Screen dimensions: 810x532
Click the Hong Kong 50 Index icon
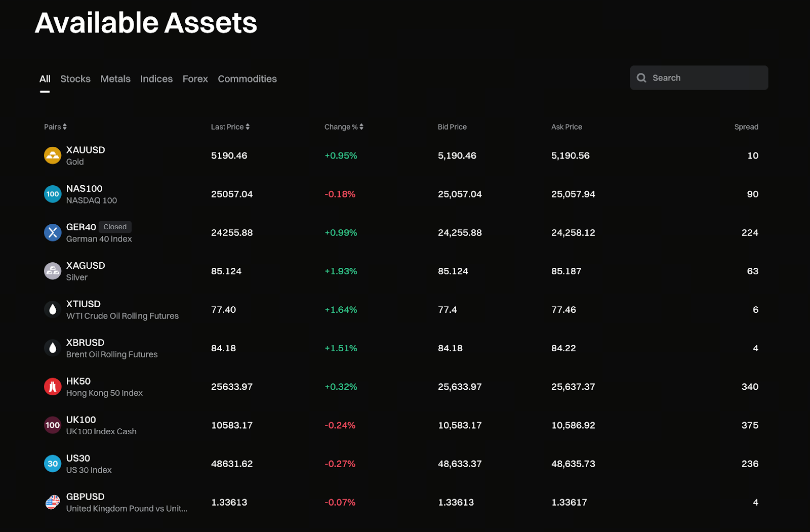click(x=52, y=386)
